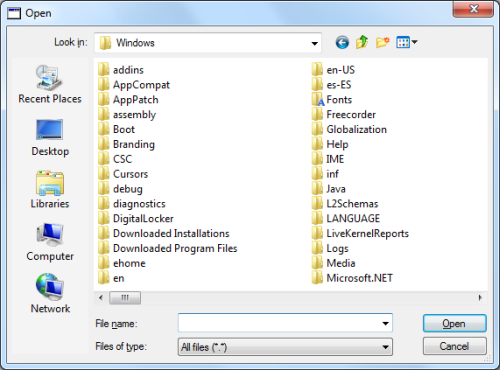
Task: Select Downloaded Installations folder name
Action: click(171, 233)
